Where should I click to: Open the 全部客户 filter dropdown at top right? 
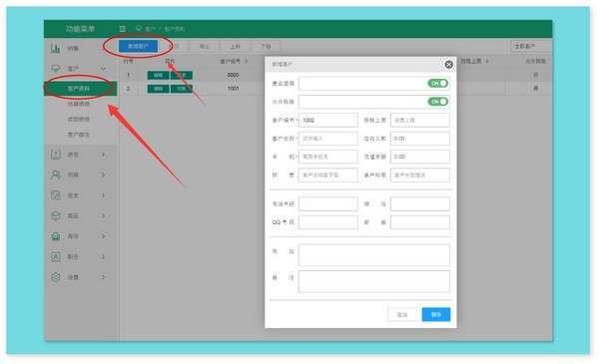coord(531,46)
